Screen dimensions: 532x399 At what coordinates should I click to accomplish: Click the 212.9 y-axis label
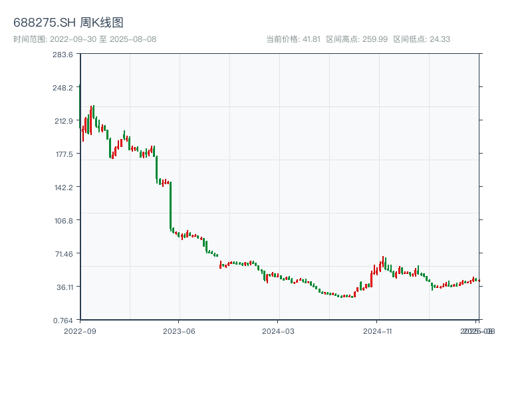63,121
